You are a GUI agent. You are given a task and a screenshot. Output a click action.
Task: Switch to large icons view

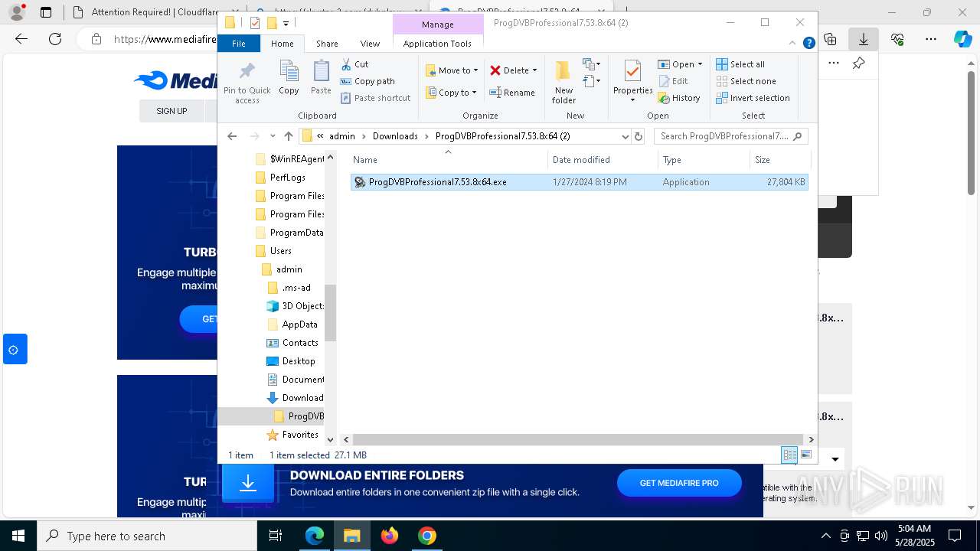[x=806, y=455]
